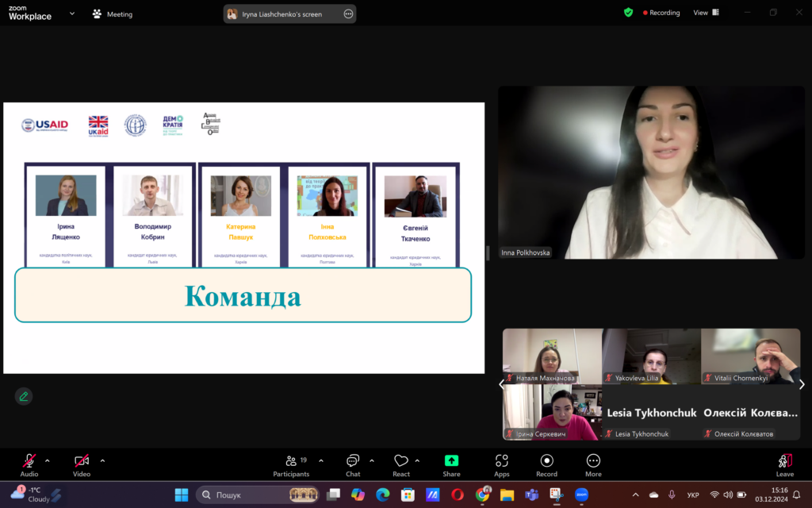Viewport: 812px width, 508px height.
Task: Click the green Share screen button
Action: tap(451, 465)
